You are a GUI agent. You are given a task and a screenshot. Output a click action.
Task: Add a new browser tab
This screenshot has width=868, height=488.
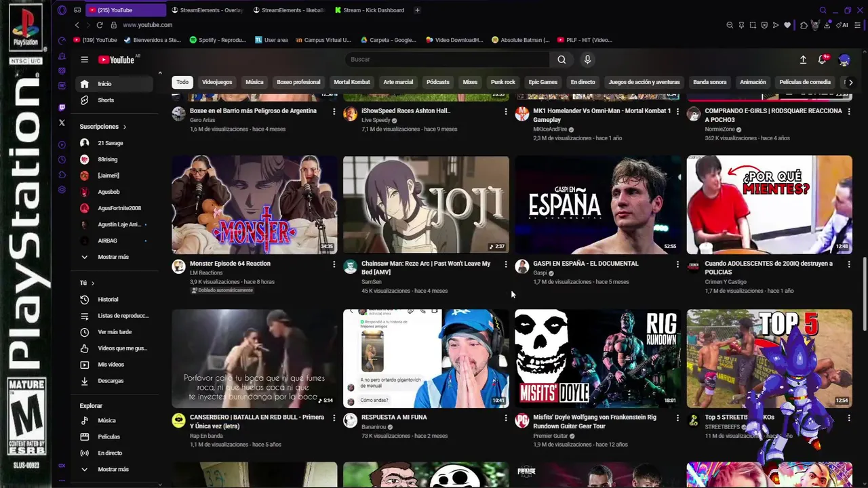[417, 10]
